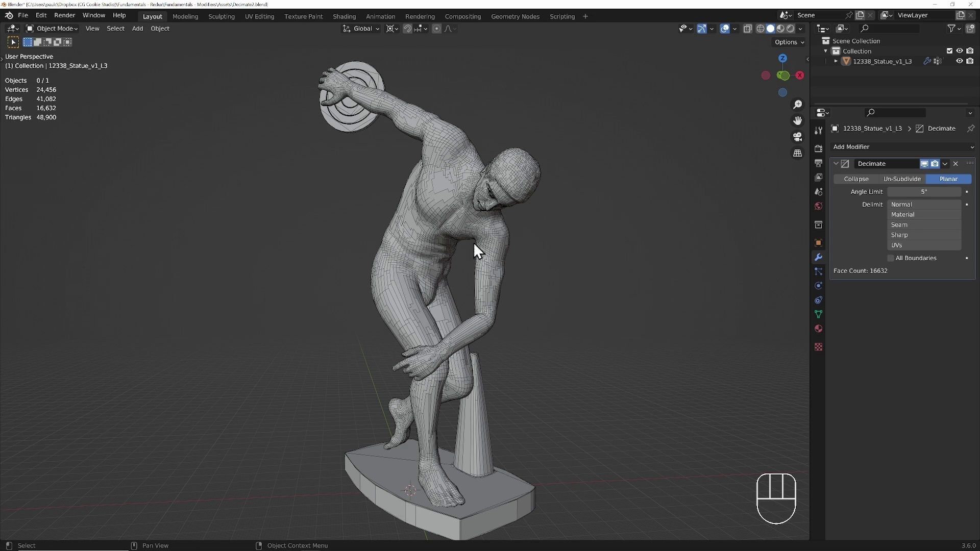This screenshot has width=980, height=551.
Task: Uncheck Collection exclude checkbox
Action: [x=949, y=51]
